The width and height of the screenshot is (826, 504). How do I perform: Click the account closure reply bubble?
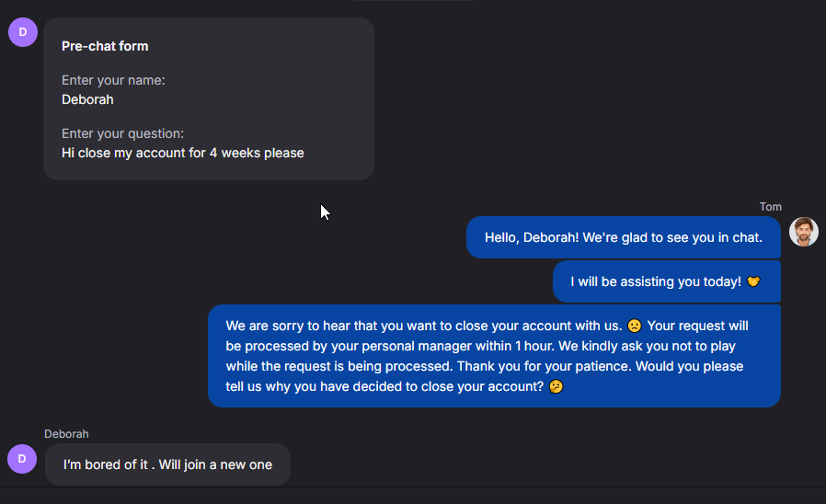point(494,356)
